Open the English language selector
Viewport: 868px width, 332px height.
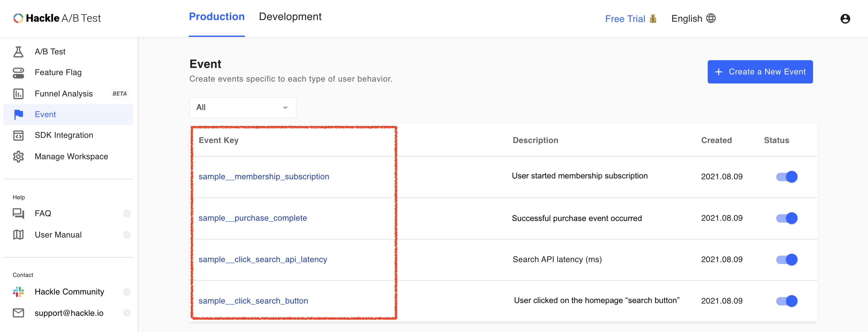pos(687,18)
